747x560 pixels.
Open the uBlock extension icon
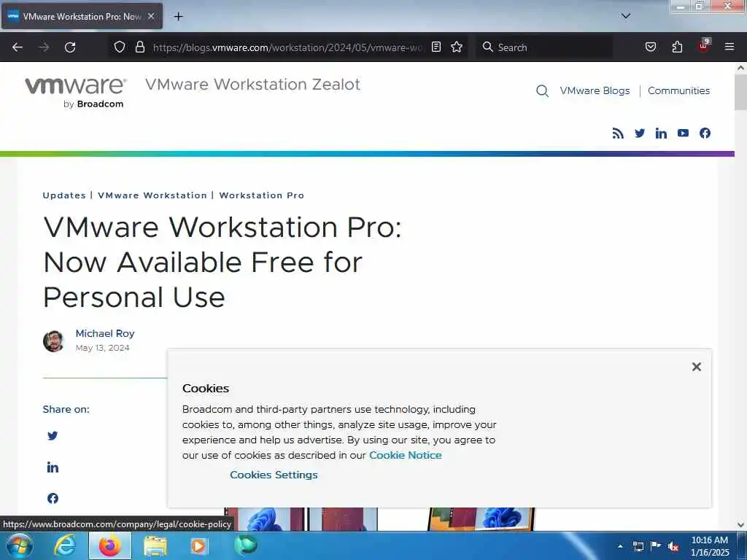(x=704, y=46)
